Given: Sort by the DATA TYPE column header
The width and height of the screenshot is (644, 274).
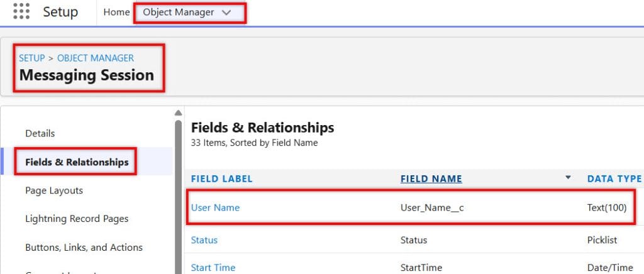Looking at the screenshot, I should (614, 179).
